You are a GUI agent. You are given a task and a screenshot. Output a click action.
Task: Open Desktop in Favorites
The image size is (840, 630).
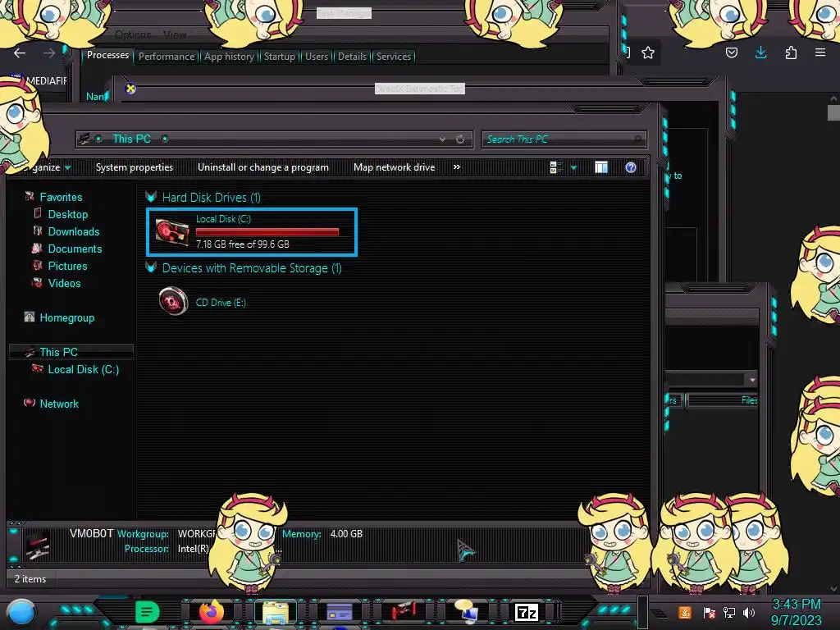[67, 214]
